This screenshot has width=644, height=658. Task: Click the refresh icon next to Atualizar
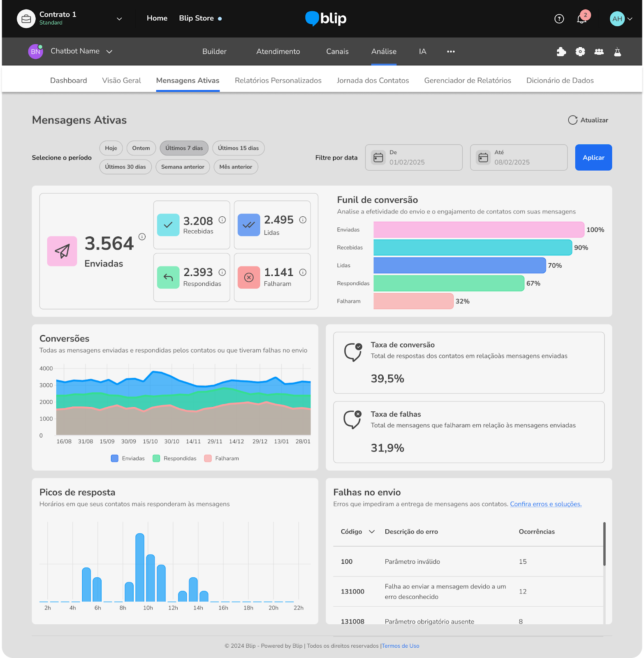572,120
